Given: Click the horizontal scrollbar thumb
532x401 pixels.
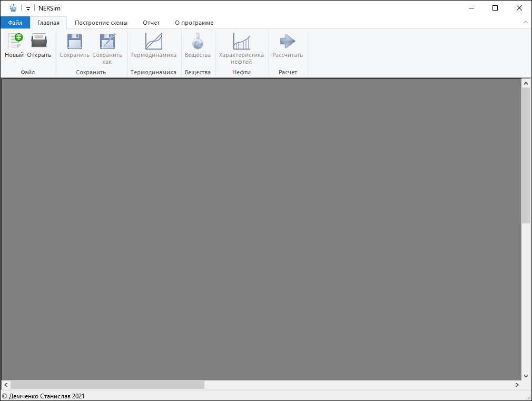Looking at the screenshot, I should tap(107, 385).
